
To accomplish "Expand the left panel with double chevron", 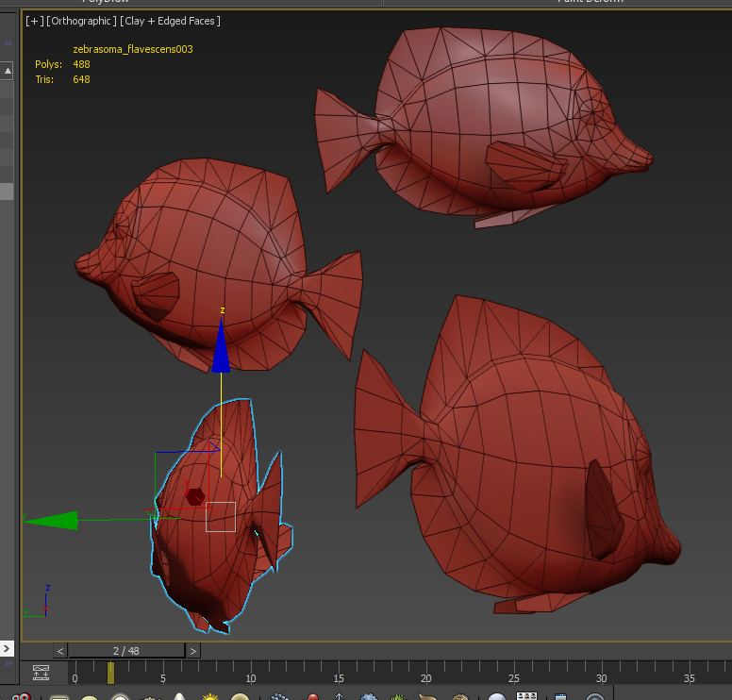I will [8, 42].
